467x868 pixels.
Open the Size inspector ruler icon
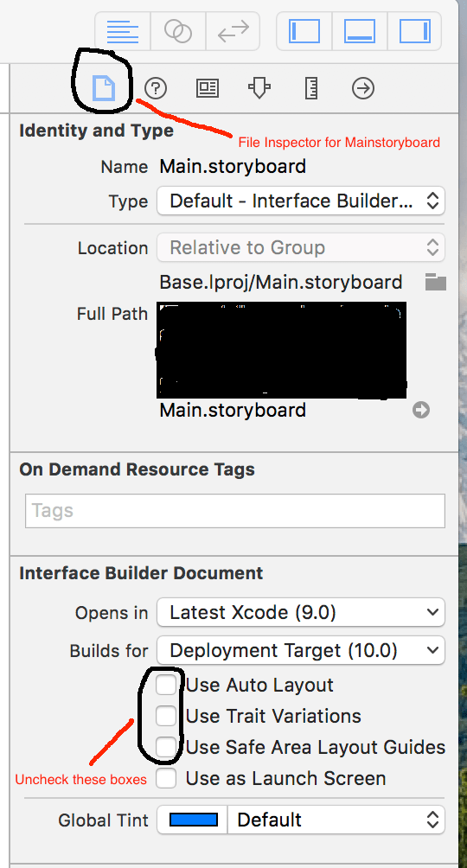coord(311,88)
